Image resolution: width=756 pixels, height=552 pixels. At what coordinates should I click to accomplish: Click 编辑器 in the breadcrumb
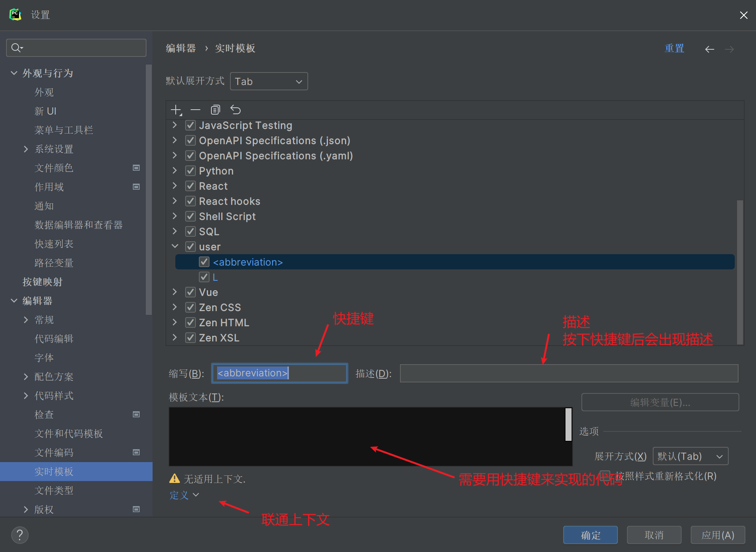[x=181, y=49]
